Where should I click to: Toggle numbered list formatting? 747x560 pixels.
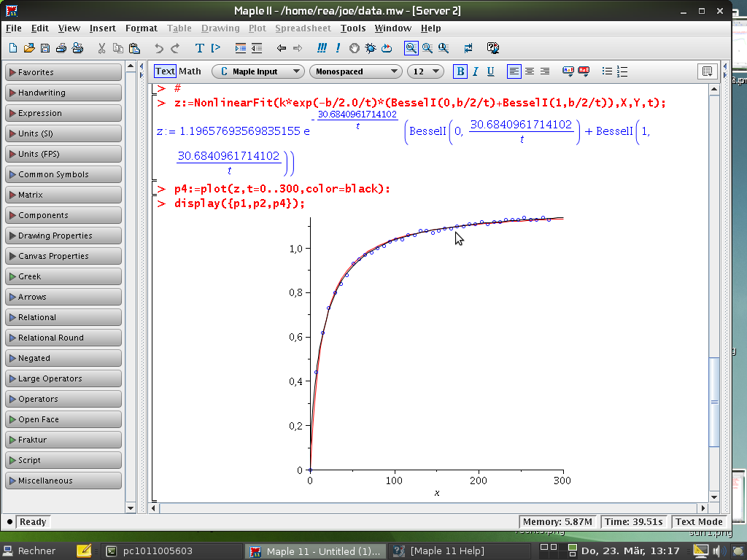click(x=622, y=71)
